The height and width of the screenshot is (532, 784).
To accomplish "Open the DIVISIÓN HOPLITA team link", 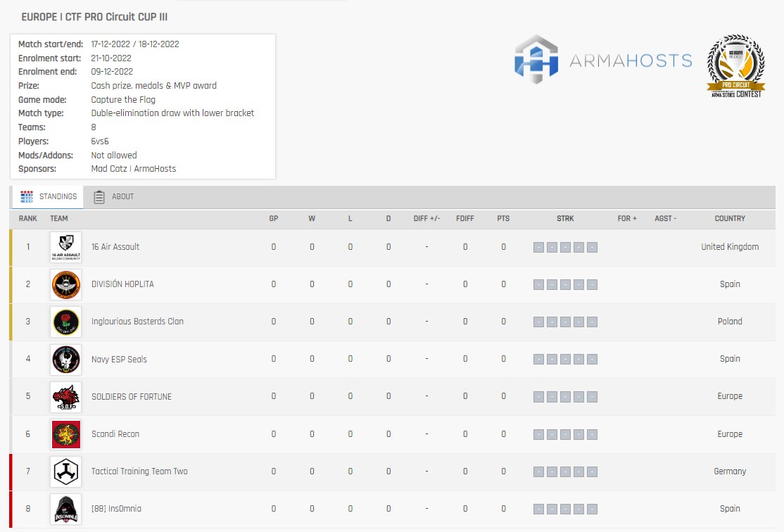I will [122, 284].
